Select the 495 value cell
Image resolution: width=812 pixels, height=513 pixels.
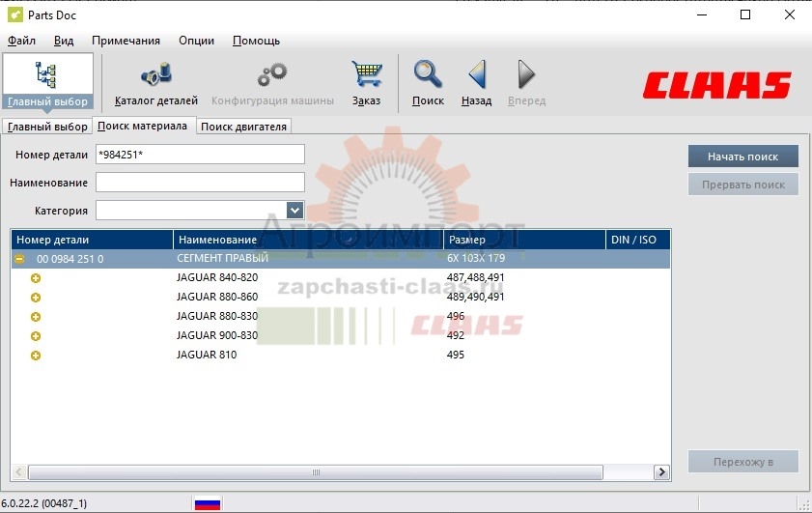click(x=456, y=355)
